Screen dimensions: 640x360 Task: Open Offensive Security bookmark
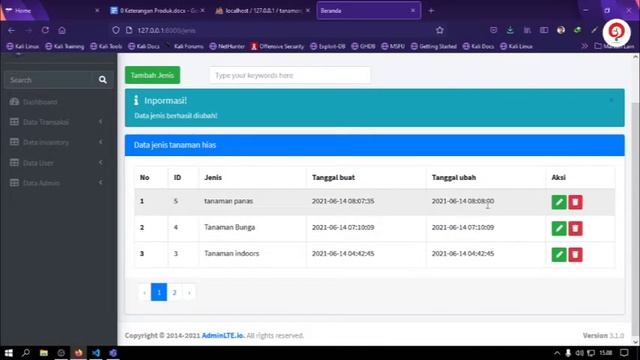277,46
